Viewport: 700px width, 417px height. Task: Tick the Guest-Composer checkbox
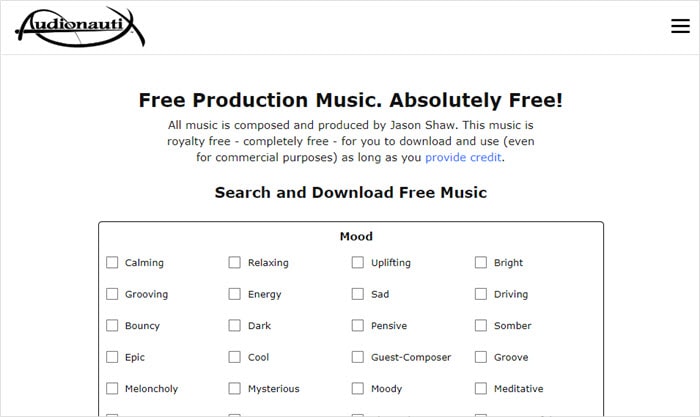coord(358,357)
